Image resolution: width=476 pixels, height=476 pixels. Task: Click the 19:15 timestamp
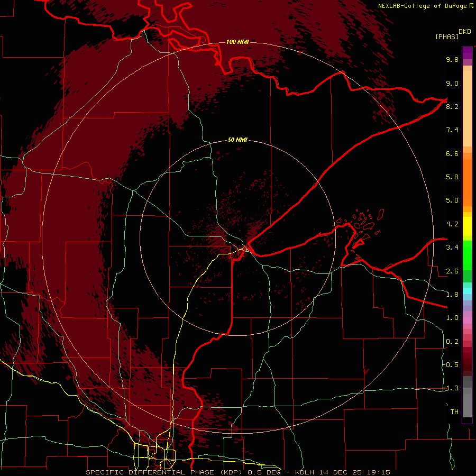click(378, 472)
